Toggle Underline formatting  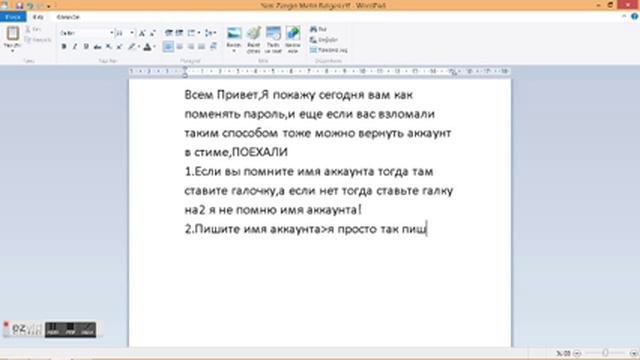86,47
